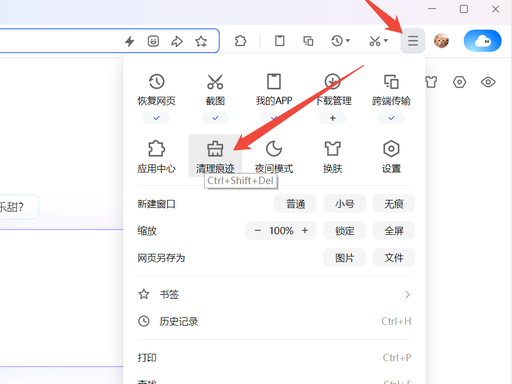Click the hexagon settings icon on page
The image size is (512, 384).
[x=459, y=82]
